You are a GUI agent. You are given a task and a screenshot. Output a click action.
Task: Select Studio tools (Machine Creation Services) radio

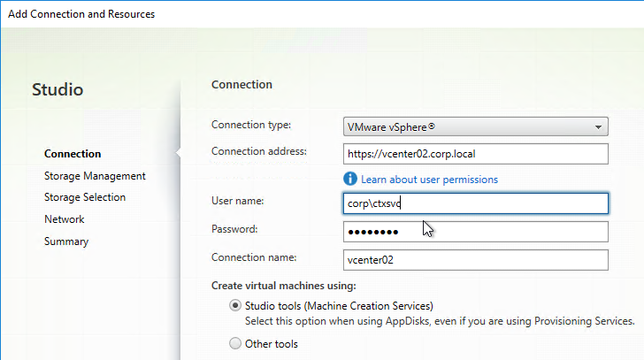[235, 306]
